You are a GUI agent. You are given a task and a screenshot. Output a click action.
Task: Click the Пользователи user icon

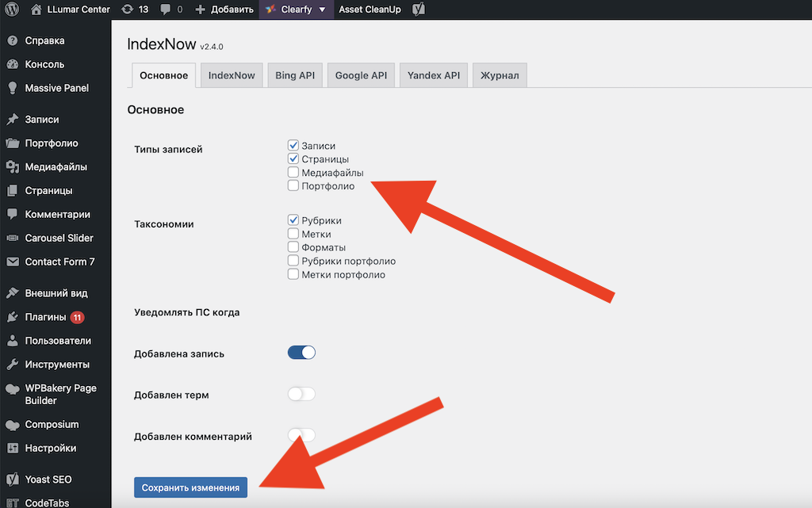click(x=13, y=341)
